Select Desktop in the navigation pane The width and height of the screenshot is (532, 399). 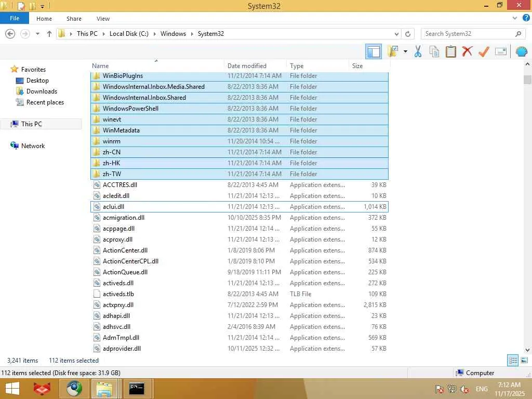(x=37, y=81)
